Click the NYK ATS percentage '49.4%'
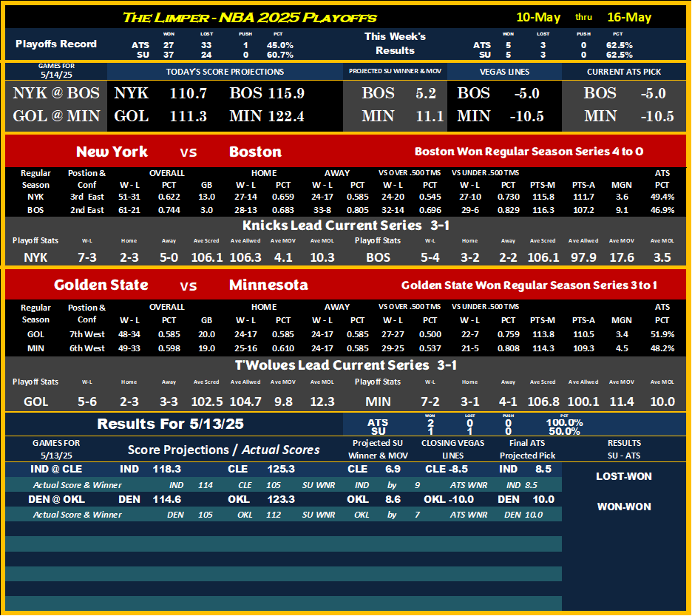The width and height of the screenshot is (692, 616). coord(662,197)
